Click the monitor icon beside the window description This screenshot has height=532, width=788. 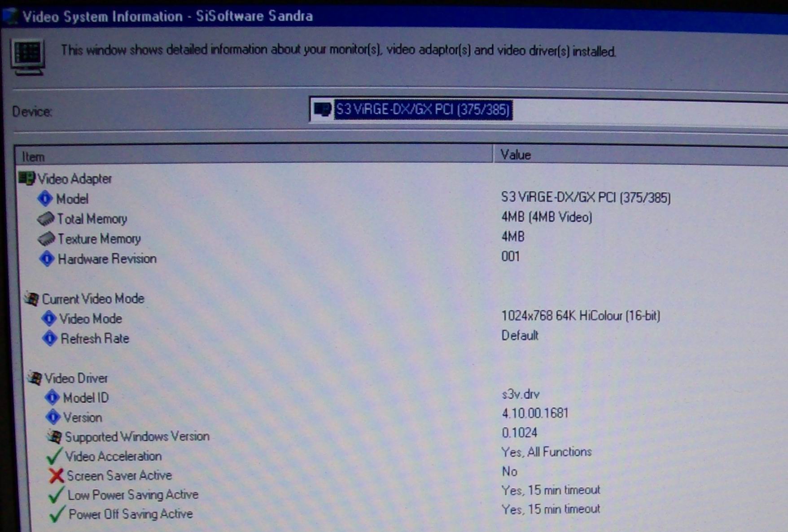point(28,57)
